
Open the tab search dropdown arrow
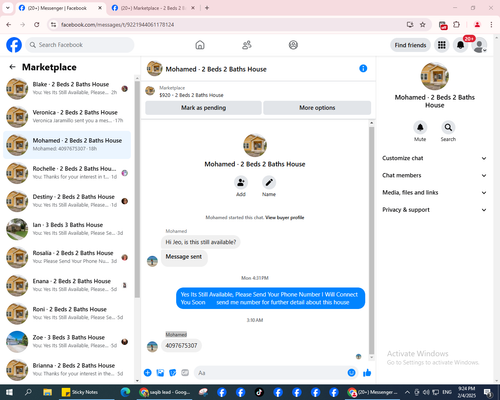click(8, 8)
